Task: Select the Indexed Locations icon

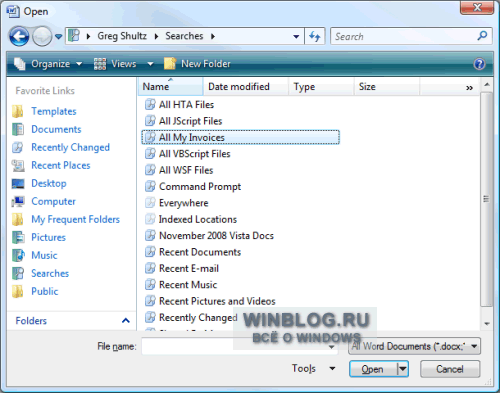Action: pyautogui.click(x=150, y=219)
